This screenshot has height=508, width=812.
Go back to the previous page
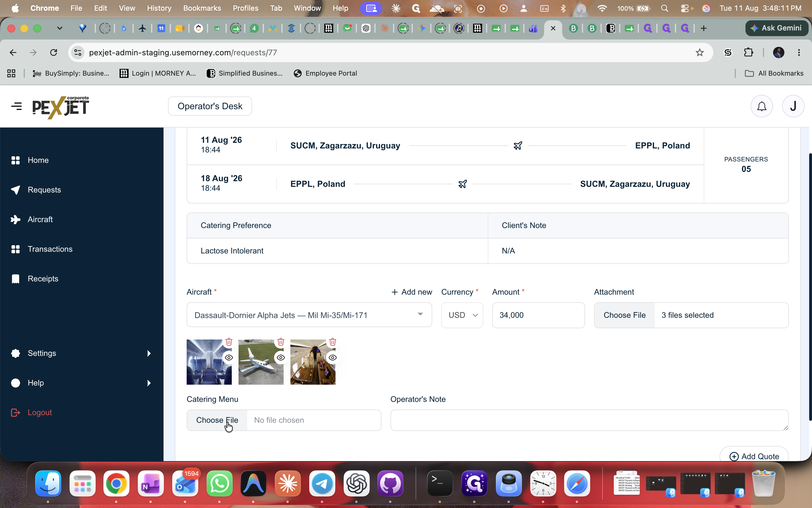tap(13, 52)
